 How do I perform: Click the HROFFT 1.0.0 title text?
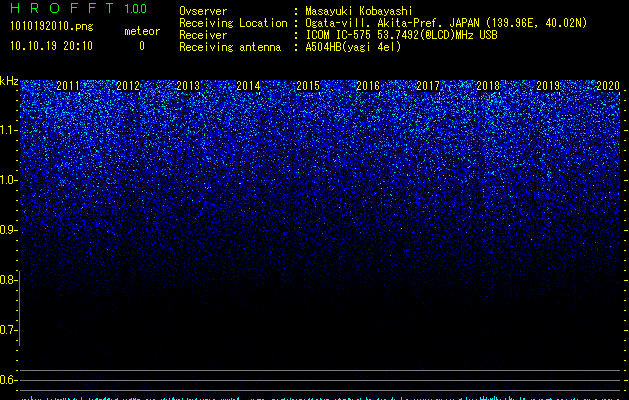pos(78,8)
